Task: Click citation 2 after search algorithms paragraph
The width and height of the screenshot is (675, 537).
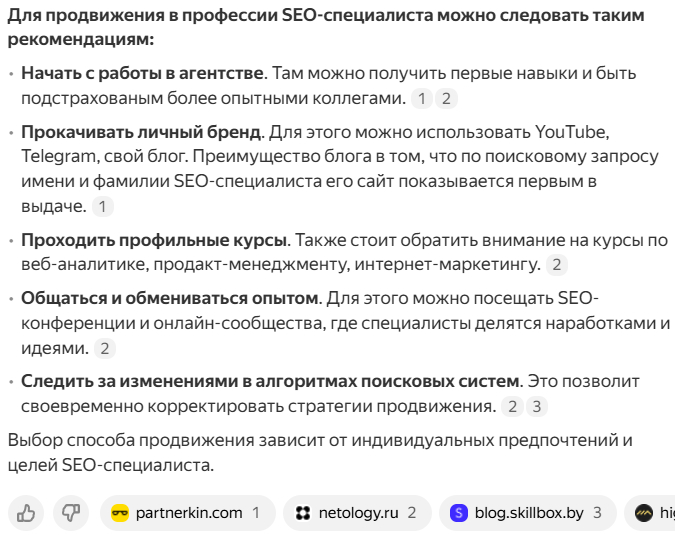Action: [x=513, y=407]
